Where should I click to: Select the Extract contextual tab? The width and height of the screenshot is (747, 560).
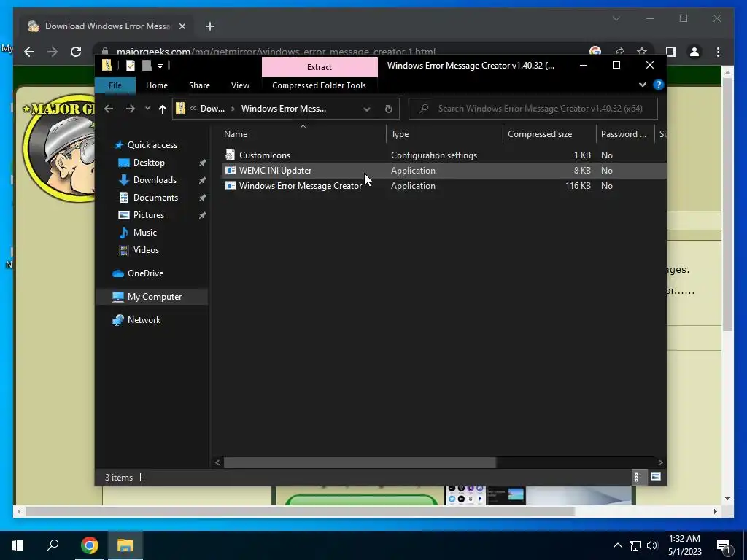320,67
